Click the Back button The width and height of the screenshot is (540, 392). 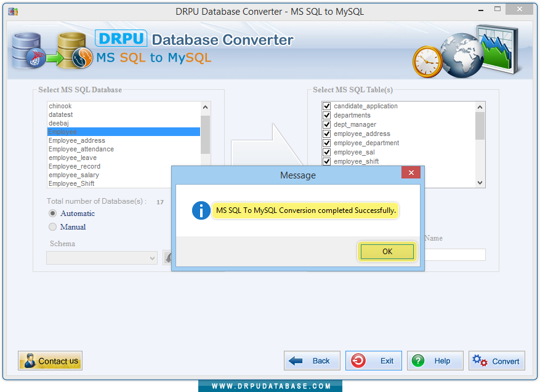(x=312, y=361)
